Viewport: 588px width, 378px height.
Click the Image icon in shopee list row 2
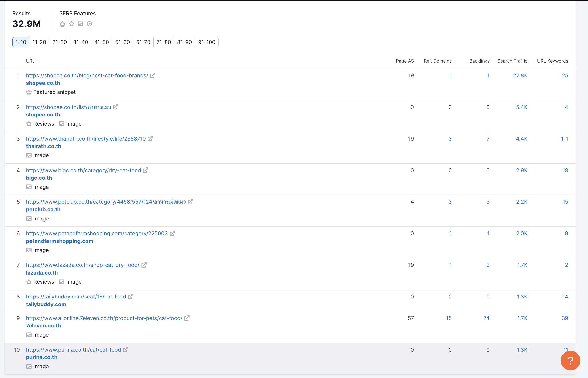[x=62, y=124]
